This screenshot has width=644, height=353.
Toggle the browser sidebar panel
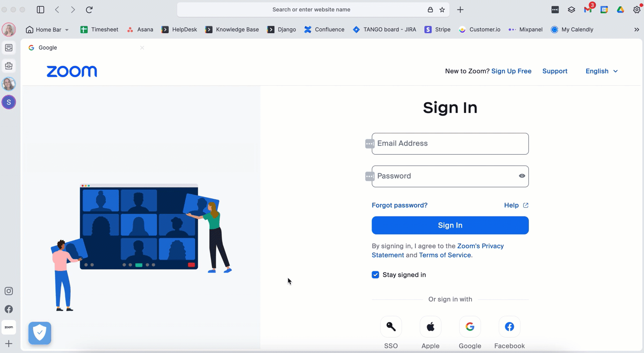click(40, 10)
